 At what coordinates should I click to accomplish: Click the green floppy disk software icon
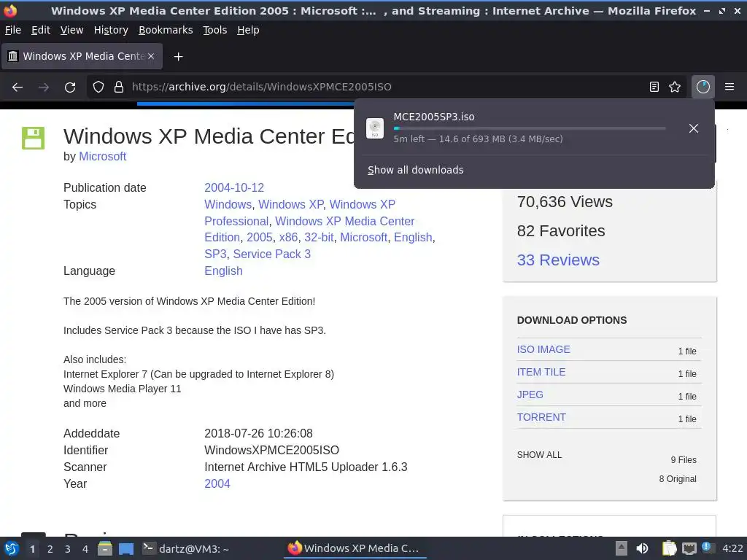(x=34, y=138)
